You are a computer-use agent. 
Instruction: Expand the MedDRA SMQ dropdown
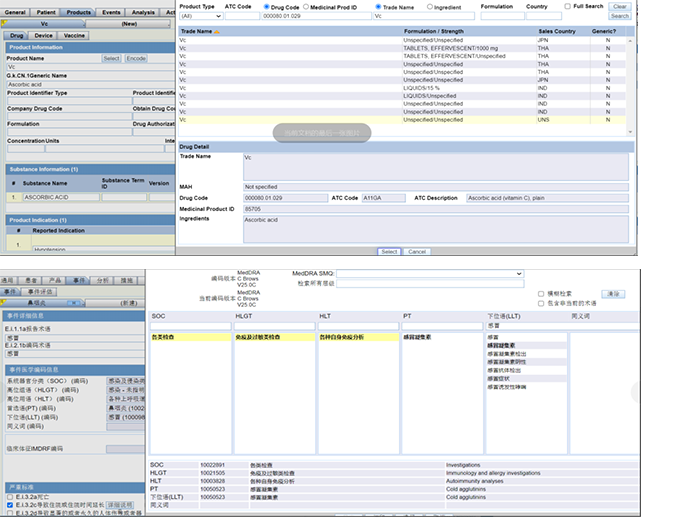click(430, 273)
